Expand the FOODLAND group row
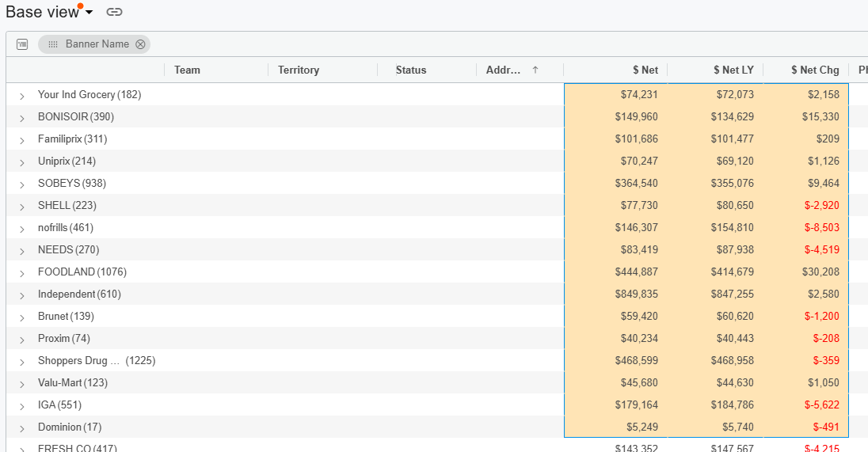 [21, 273]
